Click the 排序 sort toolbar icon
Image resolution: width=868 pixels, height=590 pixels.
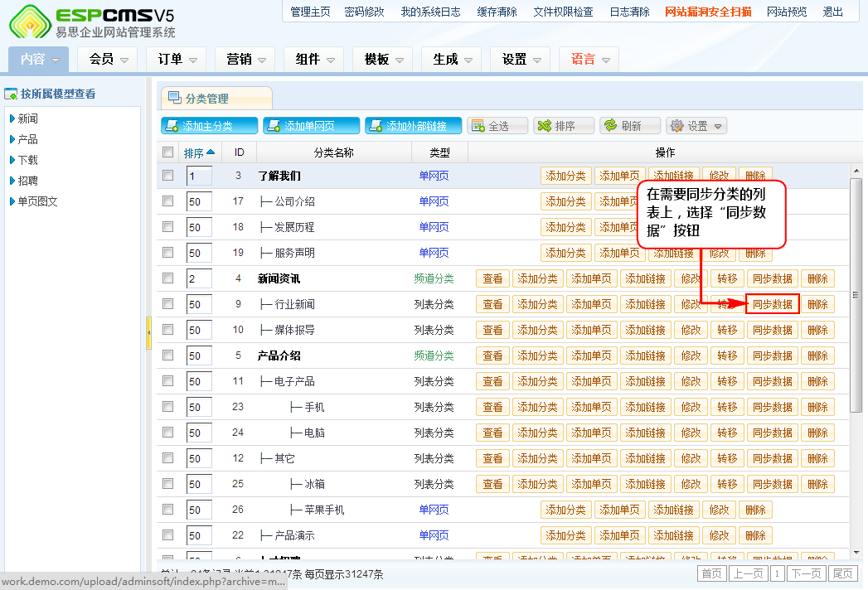545,126
